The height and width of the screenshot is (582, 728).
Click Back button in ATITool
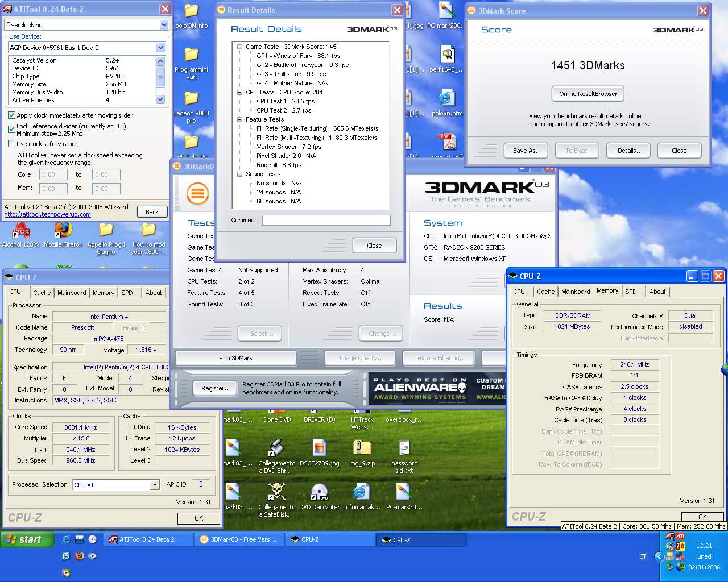point(152,212)
